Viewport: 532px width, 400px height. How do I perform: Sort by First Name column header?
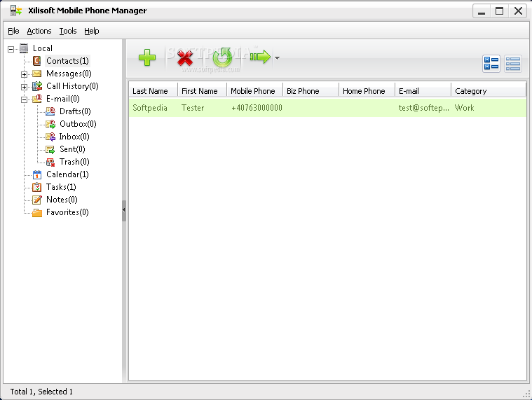[202, 91]
